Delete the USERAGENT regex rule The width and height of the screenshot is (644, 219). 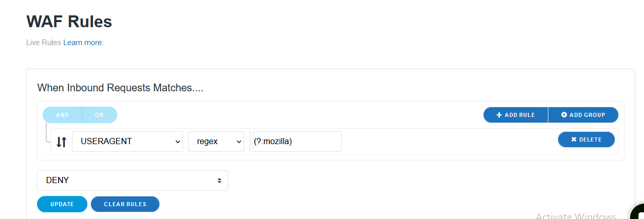586,140
